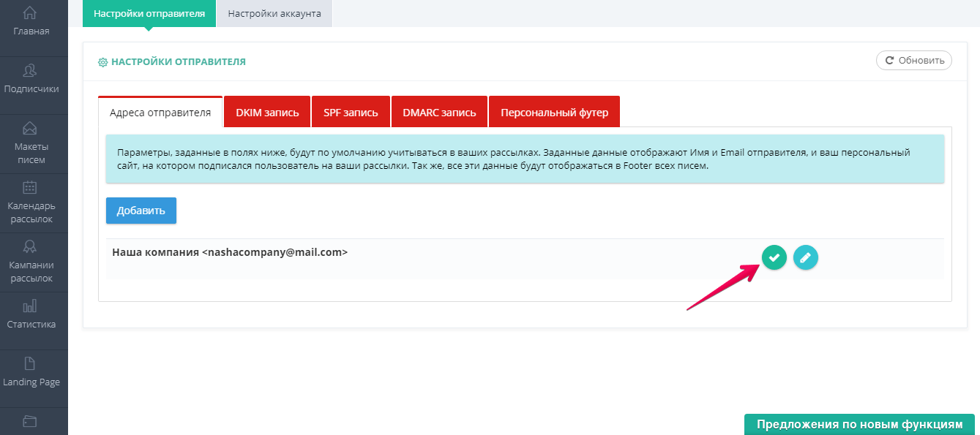This screenshot has width=980, height=435.
Task: Switch to Настройки отправителя top tab
Action: tap(149, 14)
